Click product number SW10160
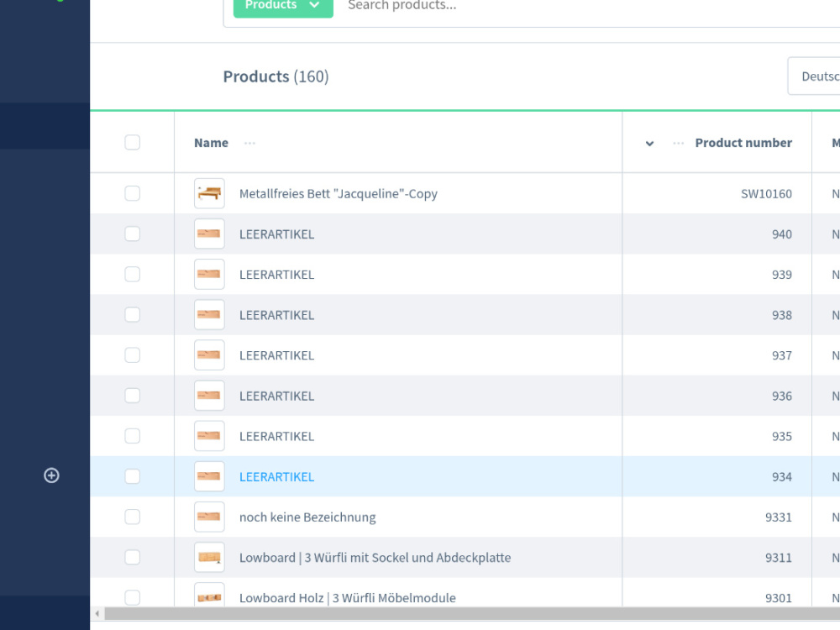The width and height of the screenshot is (840, 630). tap(766, 194)
